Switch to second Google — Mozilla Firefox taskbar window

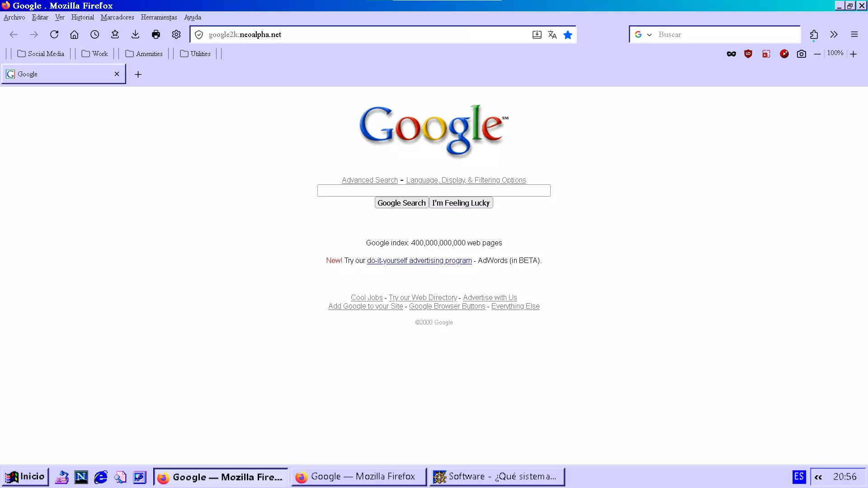(359, 477)
